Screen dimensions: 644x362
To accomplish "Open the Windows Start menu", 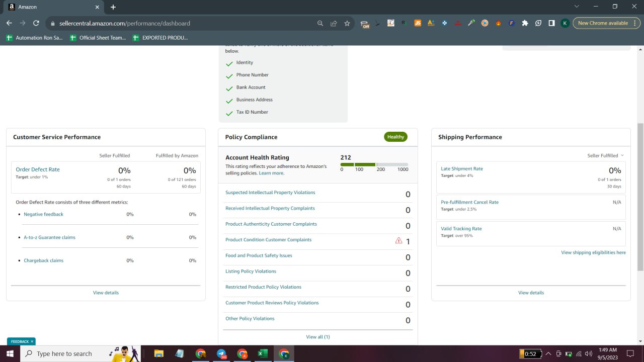I will coord(10,353).
